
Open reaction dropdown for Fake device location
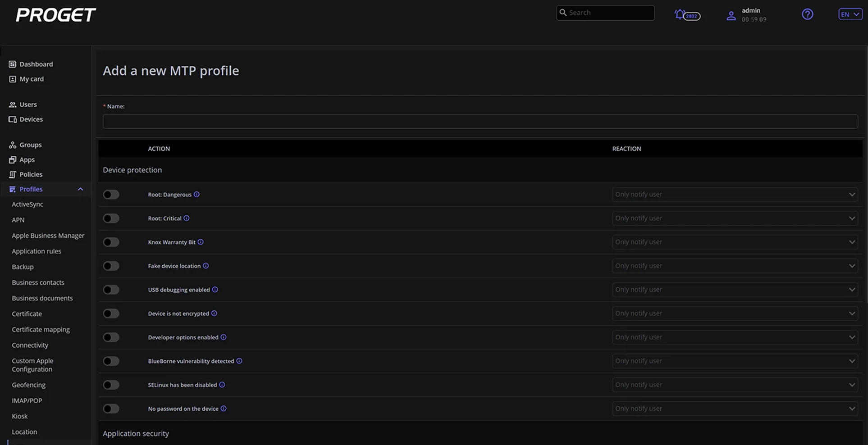(x=735, y=266)
